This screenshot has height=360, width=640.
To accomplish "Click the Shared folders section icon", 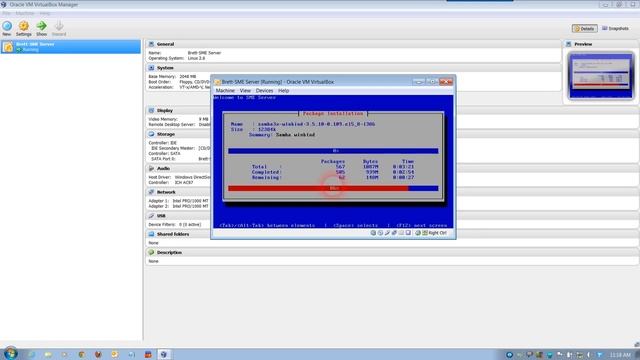I will coord(151,234).
